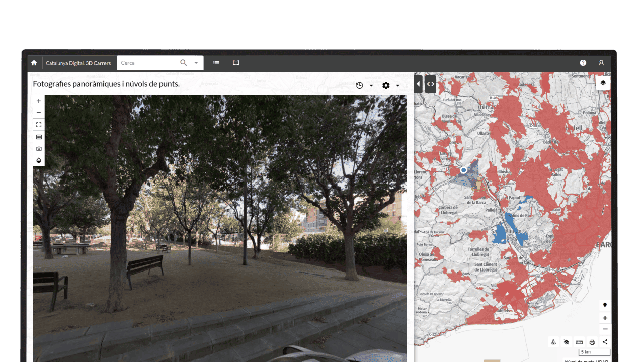Share the map view

pyautogui.click(x=605, y=342)
